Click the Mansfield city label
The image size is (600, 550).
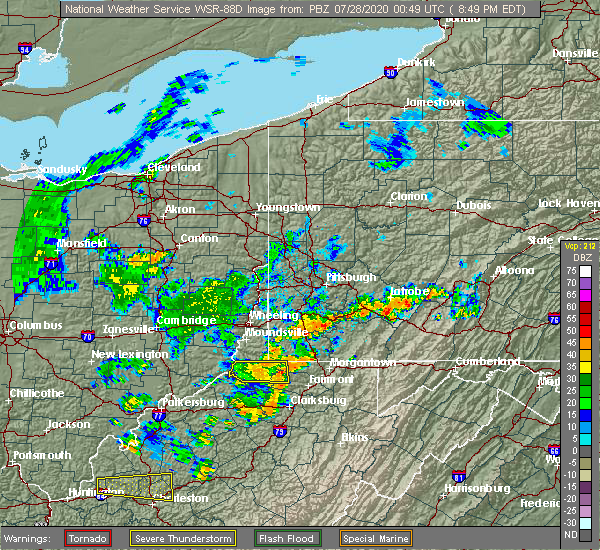coord(82,243)
